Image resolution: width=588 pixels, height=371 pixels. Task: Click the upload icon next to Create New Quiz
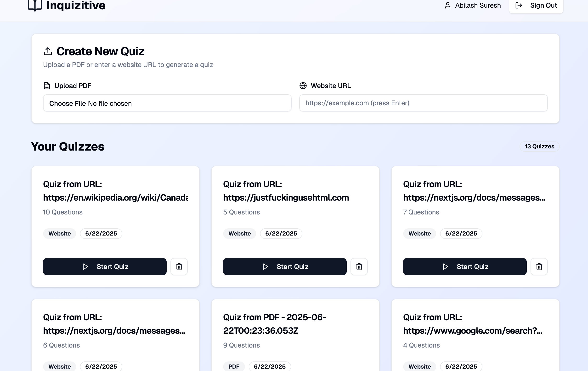pos(48,51)
